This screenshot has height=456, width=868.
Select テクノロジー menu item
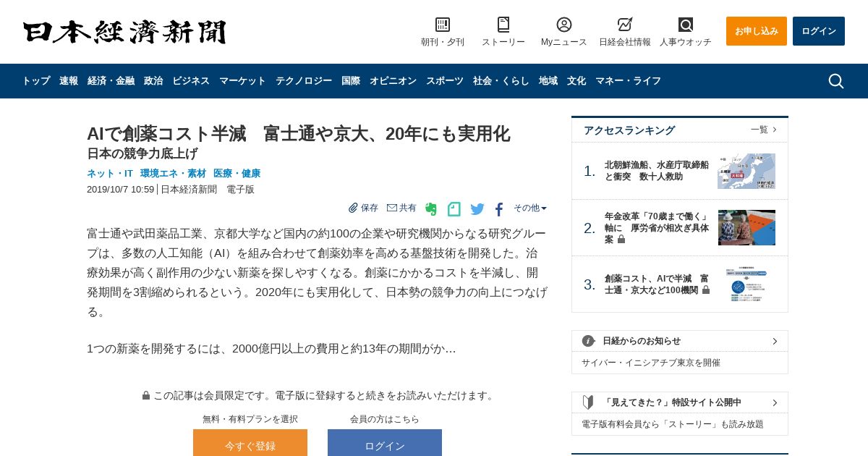pyautogui.click(x=304, y=81)
